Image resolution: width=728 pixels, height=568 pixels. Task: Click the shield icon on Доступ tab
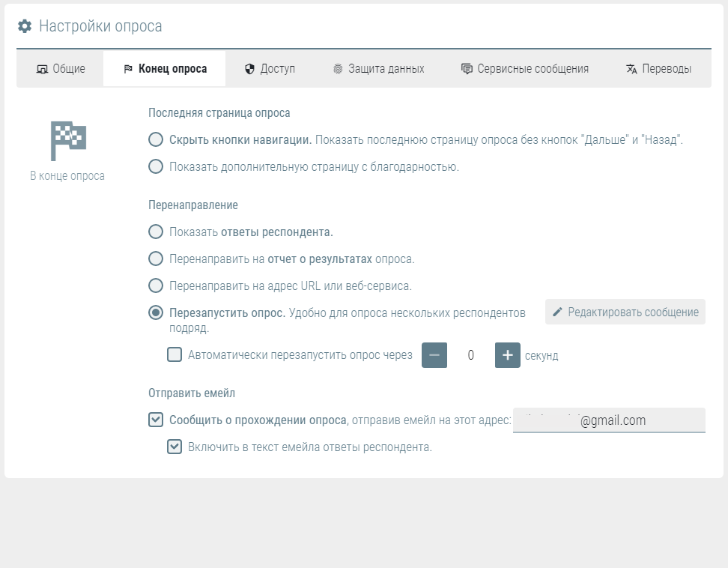pyautogui.click(x=250, y=69)
